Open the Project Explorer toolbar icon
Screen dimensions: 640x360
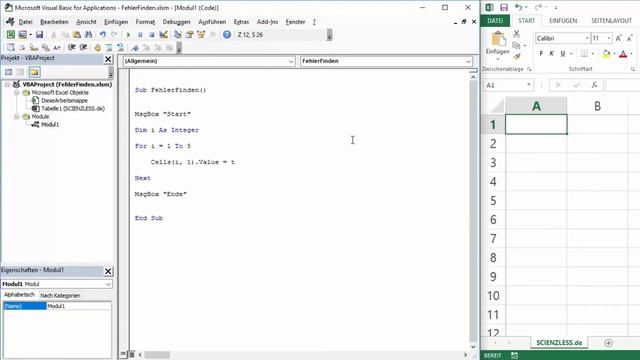(x=178, y=35)
